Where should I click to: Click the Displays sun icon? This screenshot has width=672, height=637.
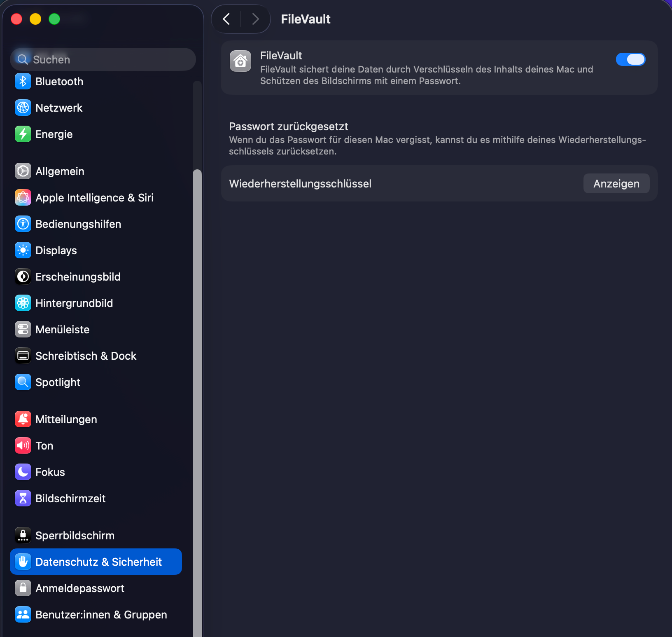click(x=23, y=251)
